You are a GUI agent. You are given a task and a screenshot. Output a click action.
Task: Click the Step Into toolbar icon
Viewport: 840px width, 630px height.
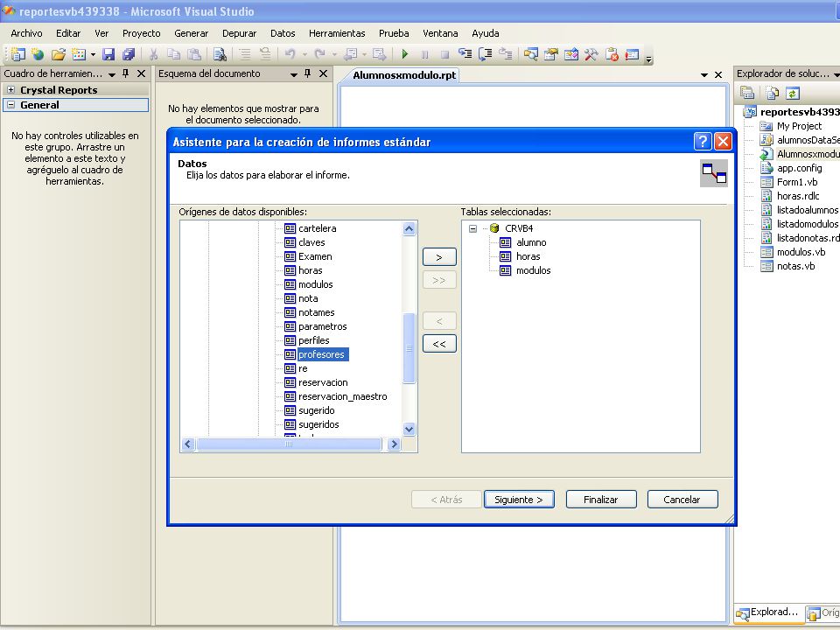465,54
